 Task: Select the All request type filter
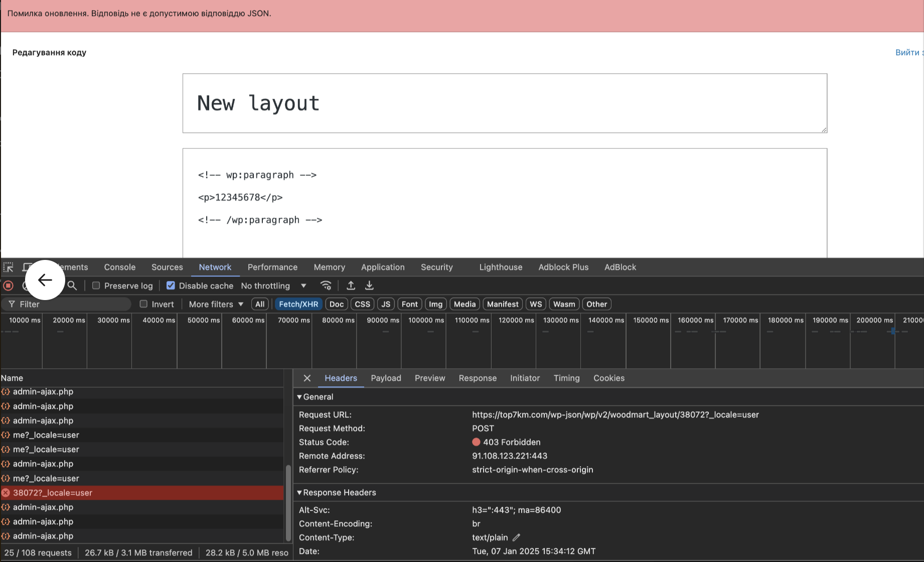point(260,304)
